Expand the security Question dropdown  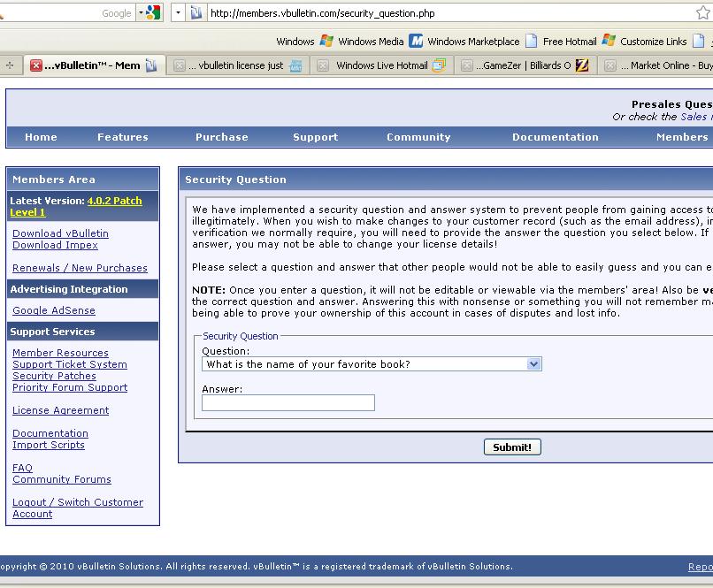click(372, 364)
